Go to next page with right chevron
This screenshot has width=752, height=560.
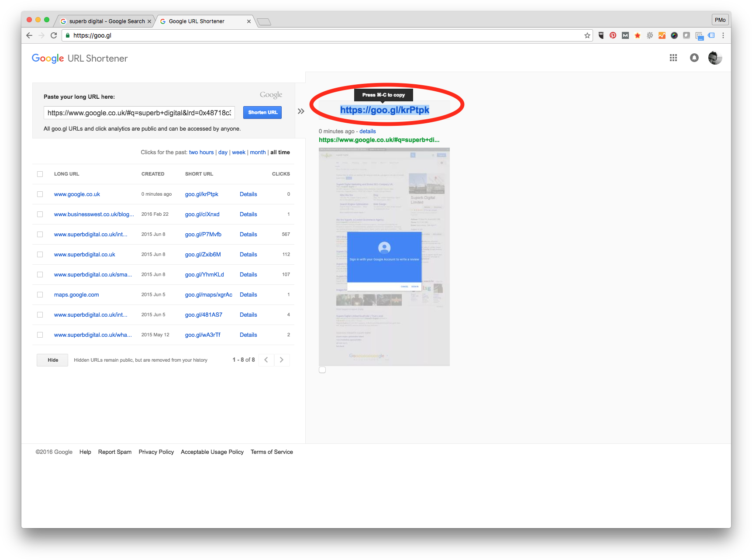282,360
